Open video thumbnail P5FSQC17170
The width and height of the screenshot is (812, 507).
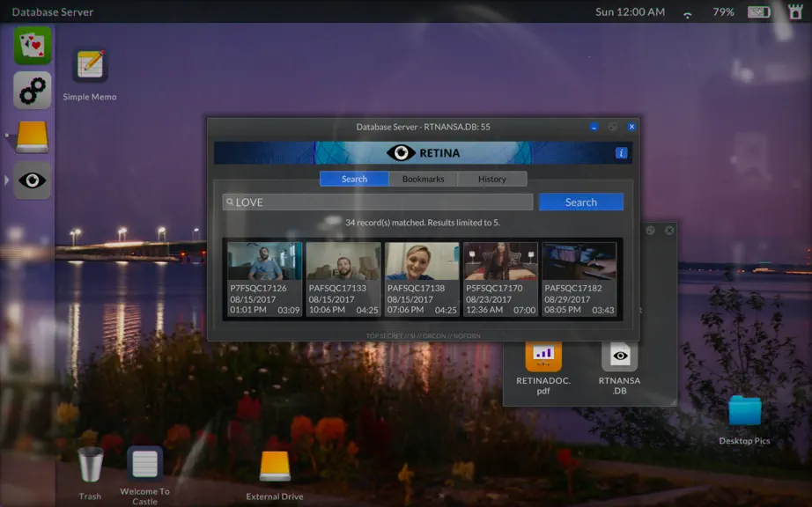click(501, 261)
